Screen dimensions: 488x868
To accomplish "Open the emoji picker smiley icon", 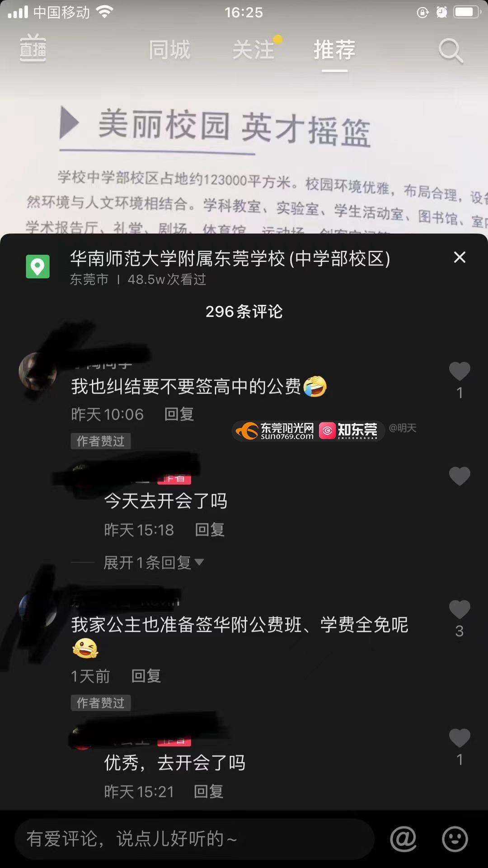I will 455,839.
